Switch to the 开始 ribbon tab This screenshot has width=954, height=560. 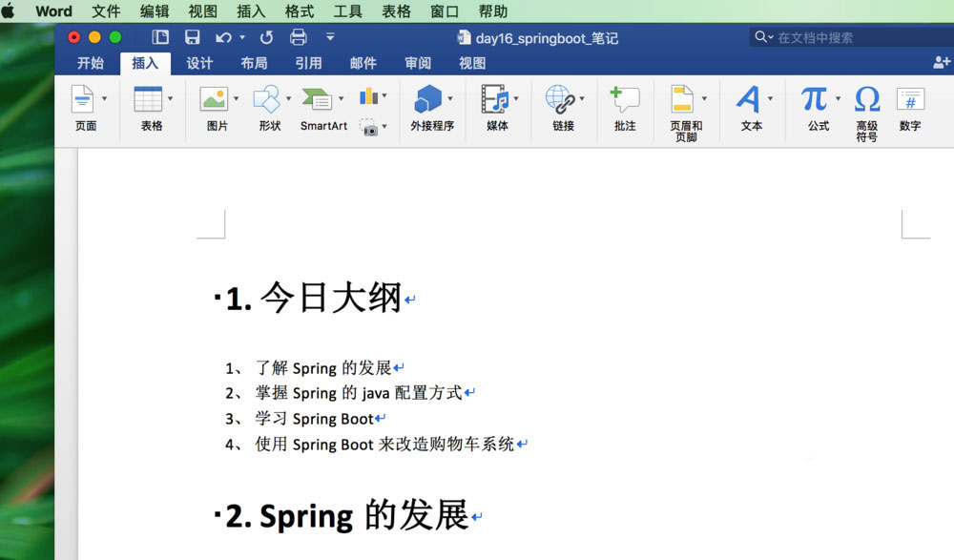tap(90, 63)
